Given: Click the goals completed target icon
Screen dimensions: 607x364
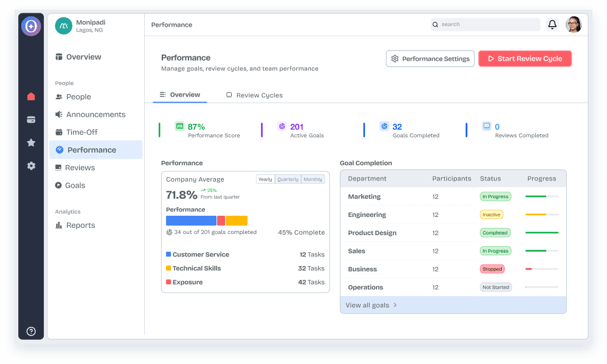Looking at the screenshot, I should pyautogui.click(x=169, y=232).
